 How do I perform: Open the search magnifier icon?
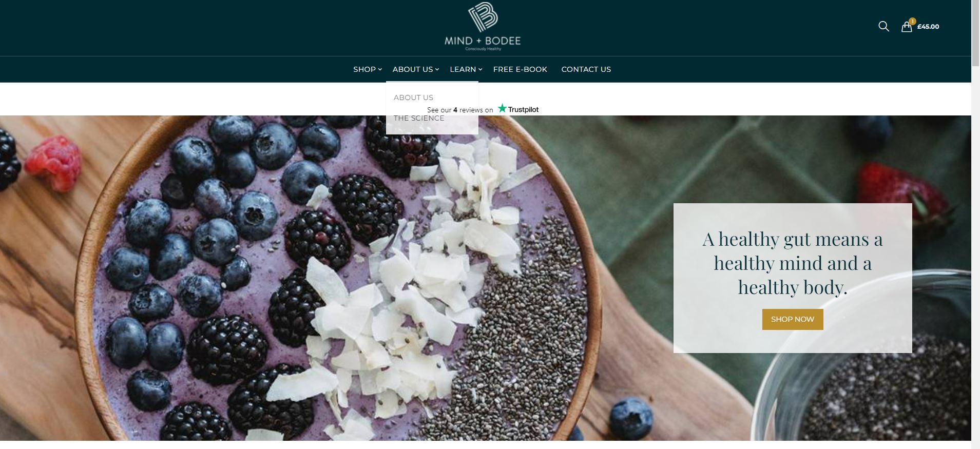[x=883, y=26]
